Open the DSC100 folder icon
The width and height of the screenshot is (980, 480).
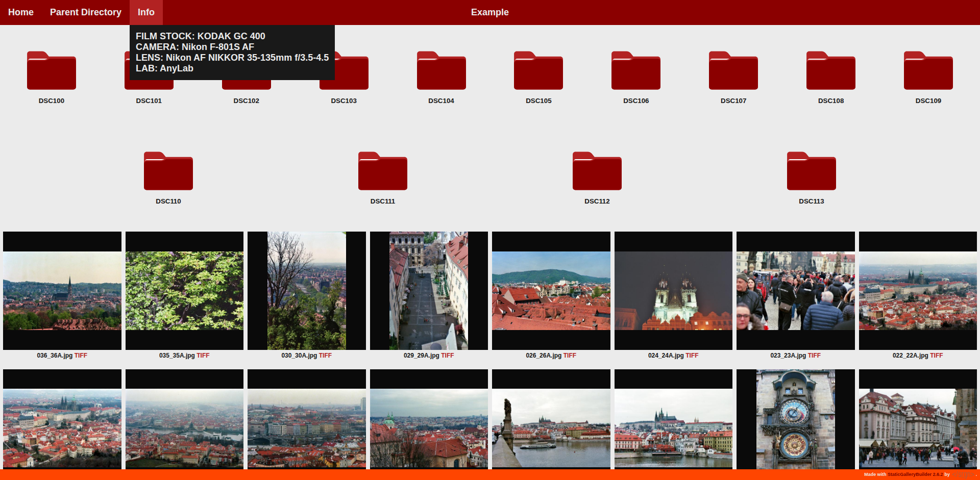(x=52, y=71)
